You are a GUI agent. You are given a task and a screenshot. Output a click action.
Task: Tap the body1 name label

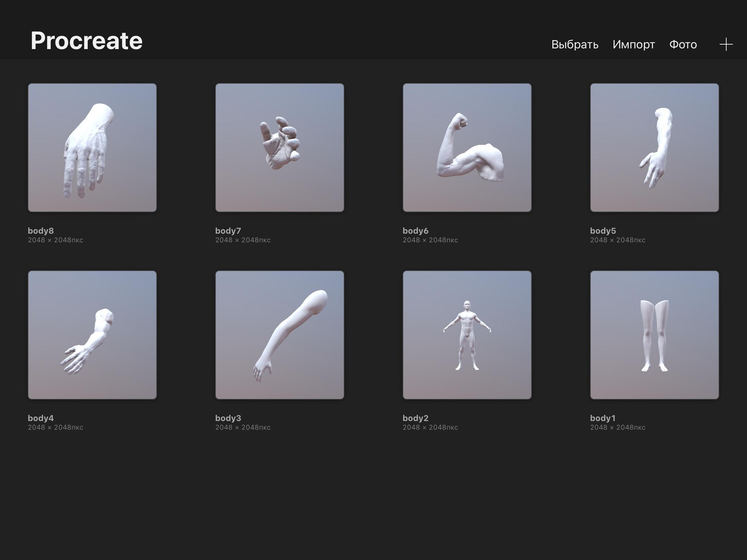coord(603,418)
